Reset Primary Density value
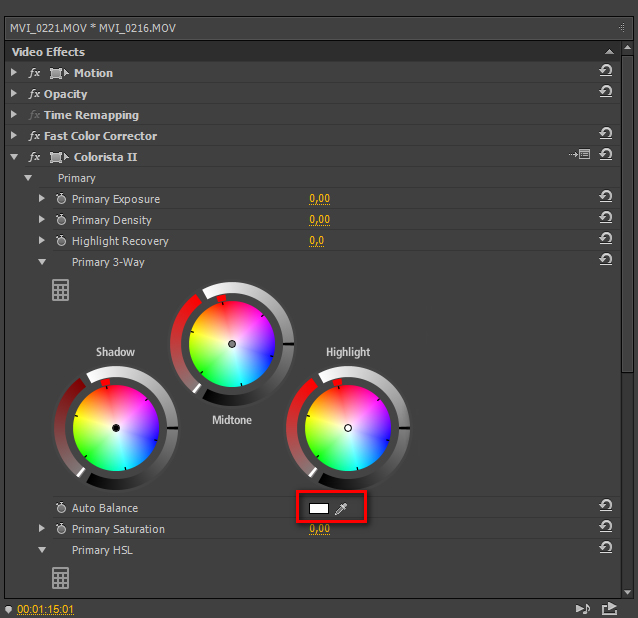 click(x=605, y=217)
